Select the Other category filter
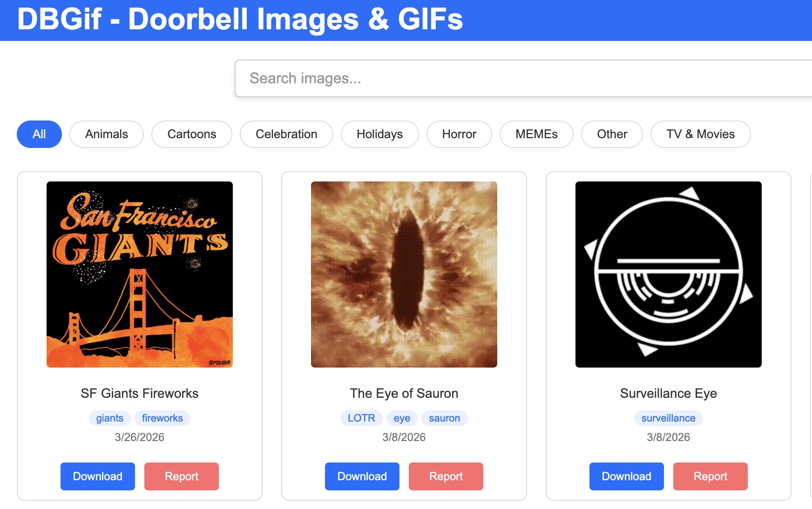The image size is (812, 509). pos(612,134)
